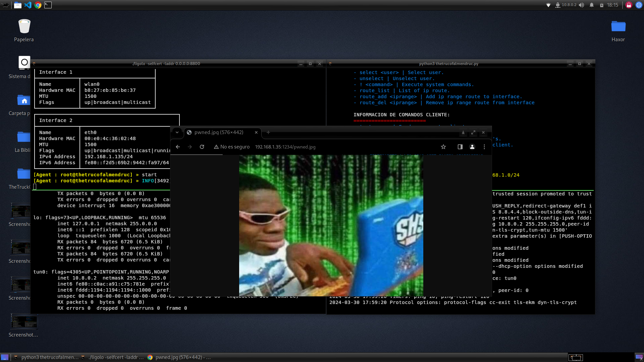Select the pwned.jpg (576×442) tab
Viewport: 644px width, 362px height.
click(219, 132)
